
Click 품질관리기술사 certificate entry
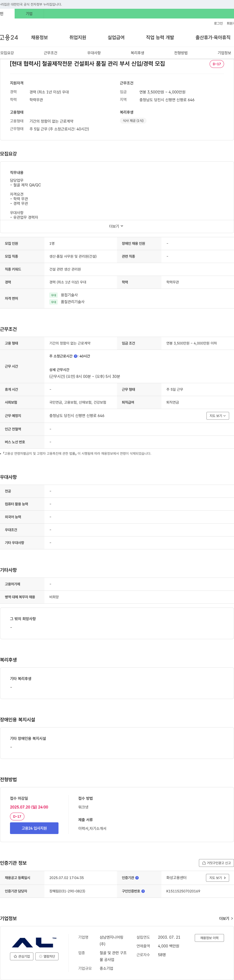[x=73, y=302]
